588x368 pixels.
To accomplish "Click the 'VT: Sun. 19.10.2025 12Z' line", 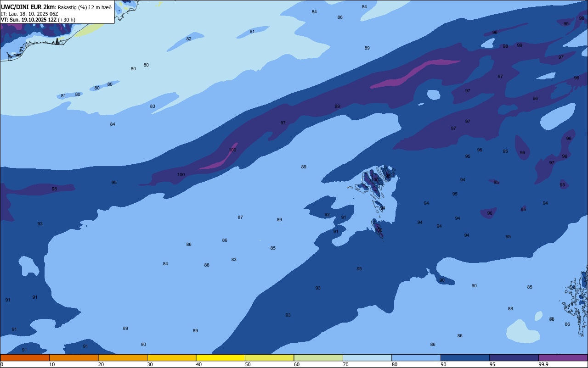I will (x=28, y=19).
